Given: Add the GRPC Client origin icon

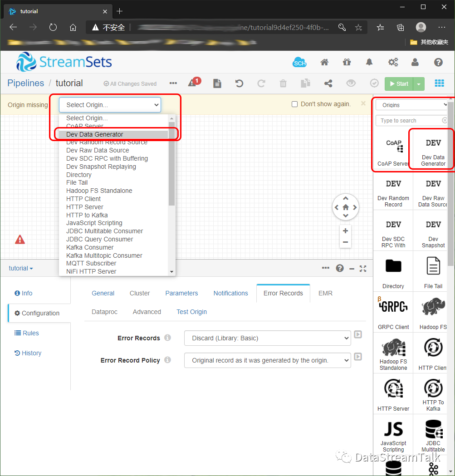Looking at the screenshot, I should (393, 306).
